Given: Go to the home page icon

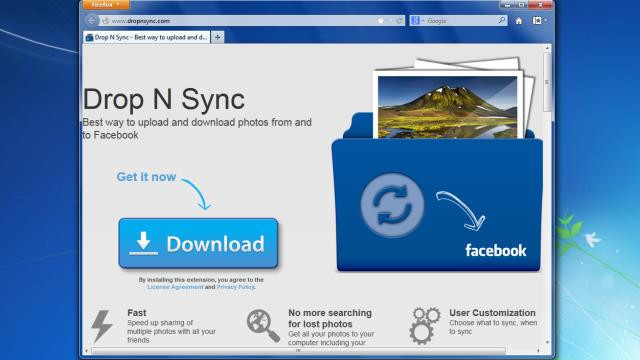Looking at the screenshot, I should pos(518,21).
